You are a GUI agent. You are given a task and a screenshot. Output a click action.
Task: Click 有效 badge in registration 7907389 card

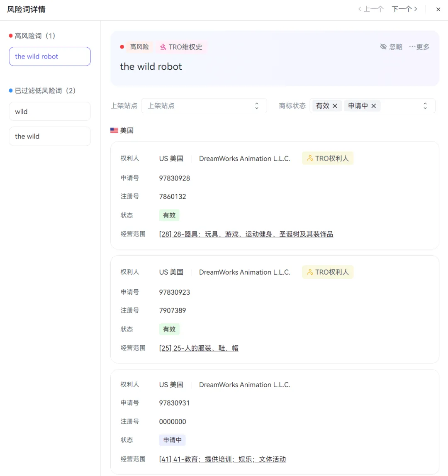click(169, 329)
